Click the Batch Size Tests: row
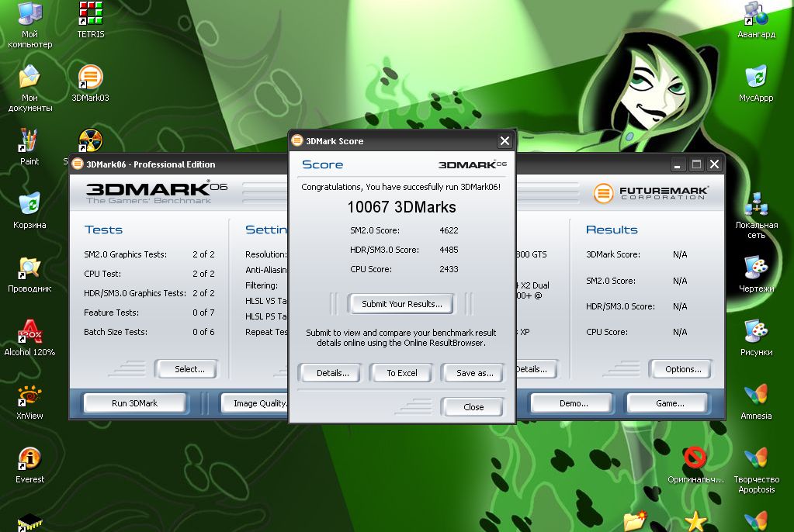The height and width of the screenshot is (532, 794). pos(149,332)
